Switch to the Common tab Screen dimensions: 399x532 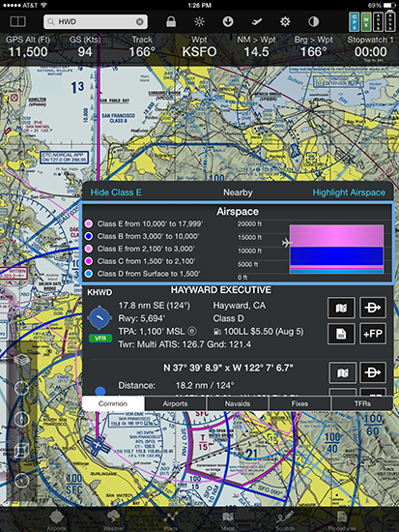113,403
